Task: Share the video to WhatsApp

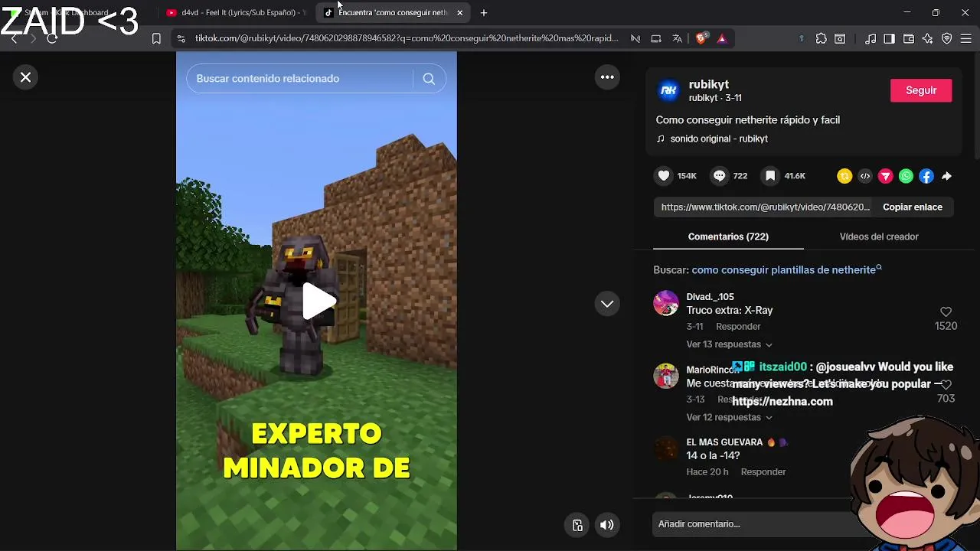Action: (906, 176)
